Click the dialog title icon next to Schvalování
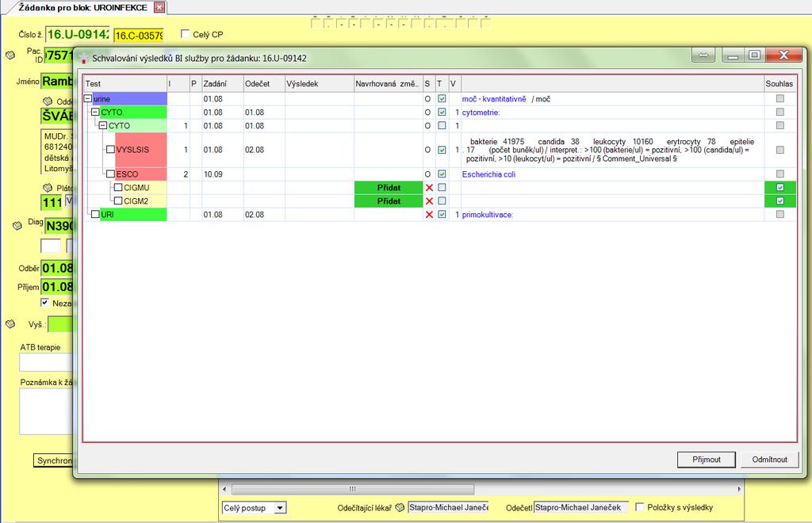The height and width of the screenshot is (523, 812). coord(83,59)
